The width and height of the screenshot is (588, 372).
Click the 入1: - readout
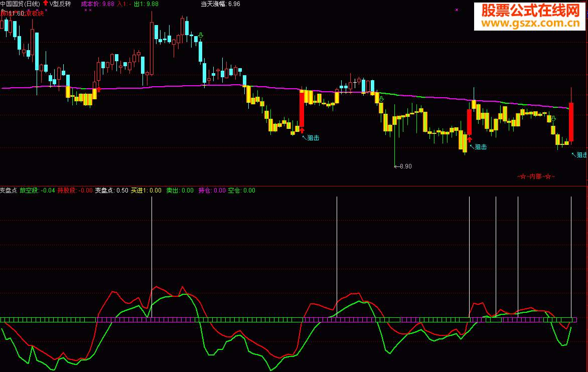[124, 4]
